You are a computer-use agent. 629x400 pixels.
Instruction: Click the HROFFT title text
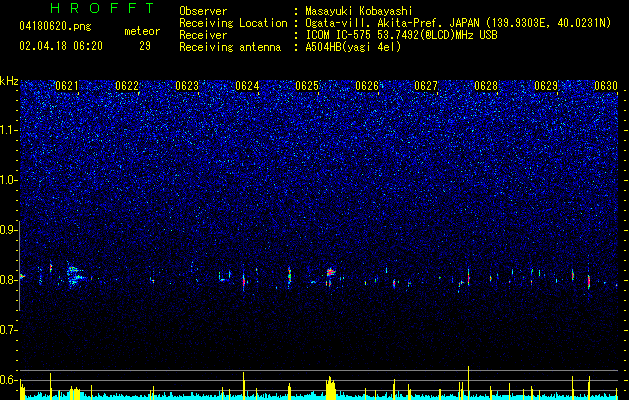pos(102,8)
